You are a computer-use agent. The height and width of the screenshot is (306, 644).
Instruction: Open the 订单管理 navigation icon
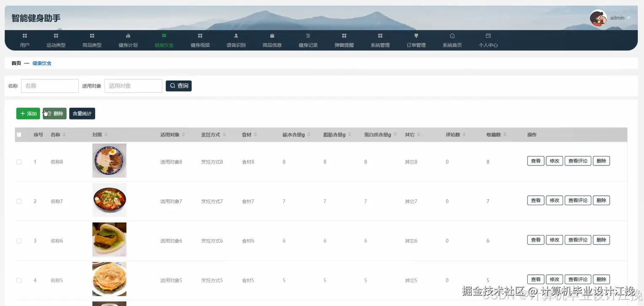[x=416, y=36]
